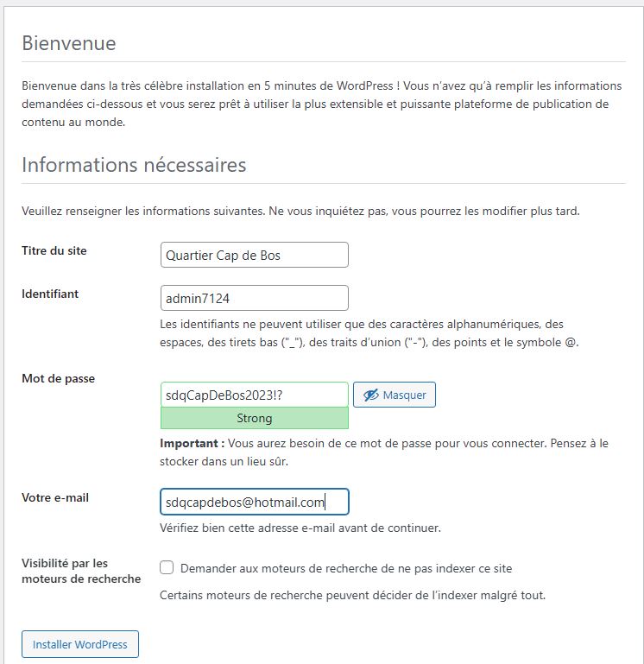Click the 'Votre e-mail' label
The width and height of the screenshot is (644, 664).
[55, 497]
